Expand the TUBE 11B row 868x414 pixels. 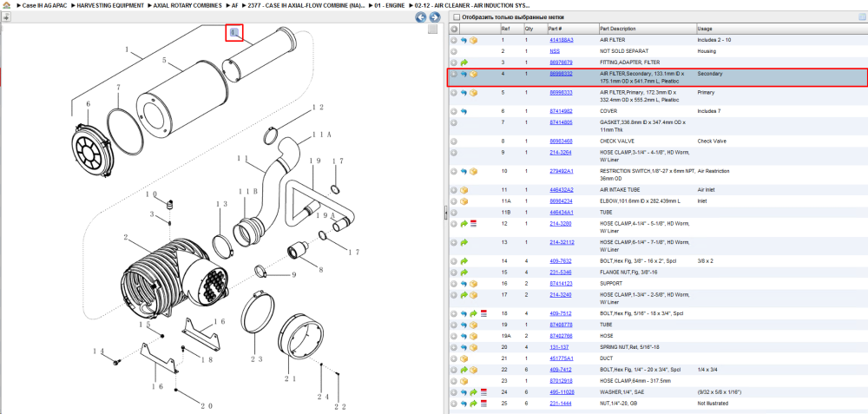(454, 213)
